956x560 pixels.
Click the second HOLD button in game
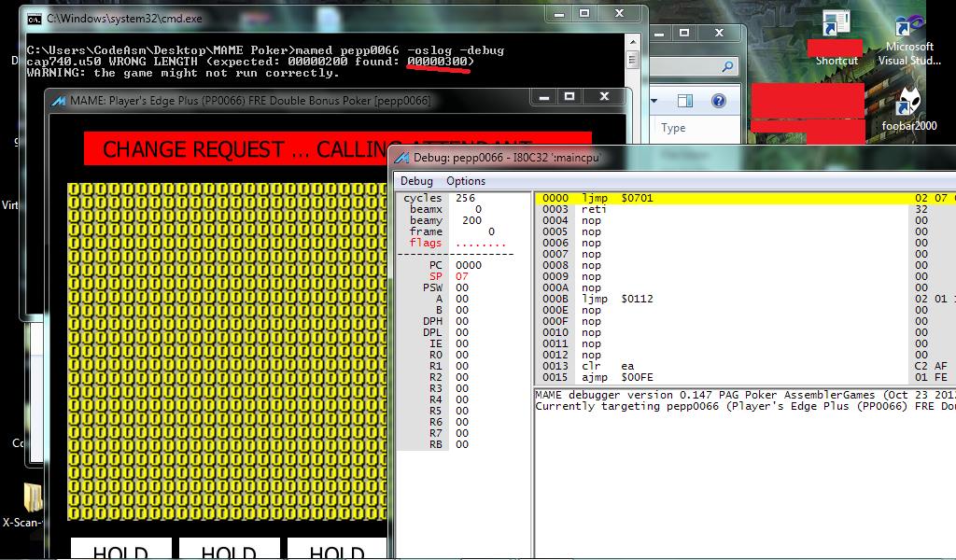pyautogui.click(x=229, y=549)
